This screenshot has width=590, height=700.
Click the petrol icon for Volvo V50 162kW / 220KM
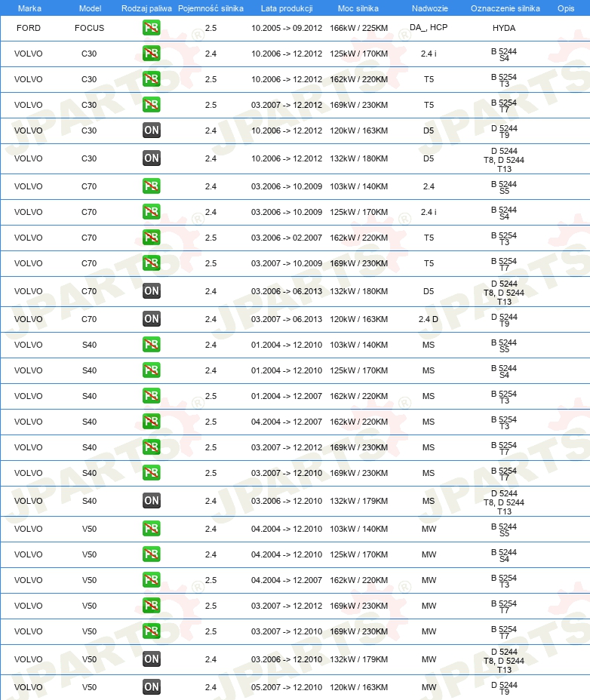click(152, 580)
